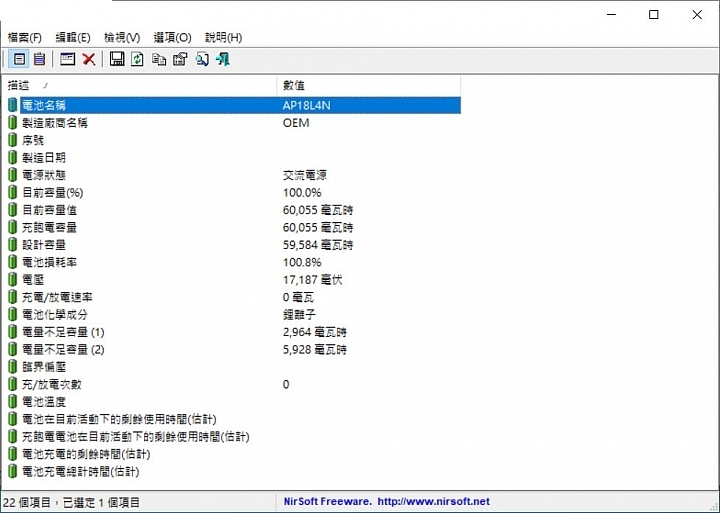Image resolution: width=720 pixels, height=513 pixels.
Task: Click the battery icon beside 設計容量
Action: coord(13,245)
